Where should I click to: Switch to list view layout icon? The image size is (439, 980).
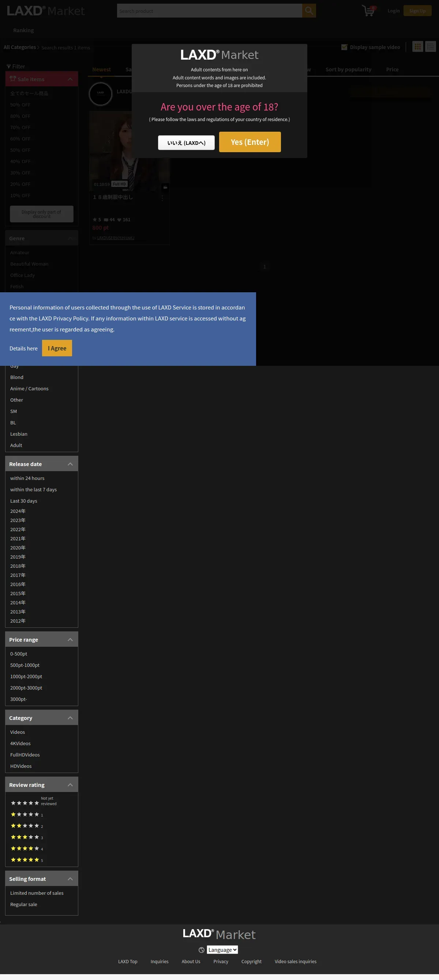coord(430,47)
